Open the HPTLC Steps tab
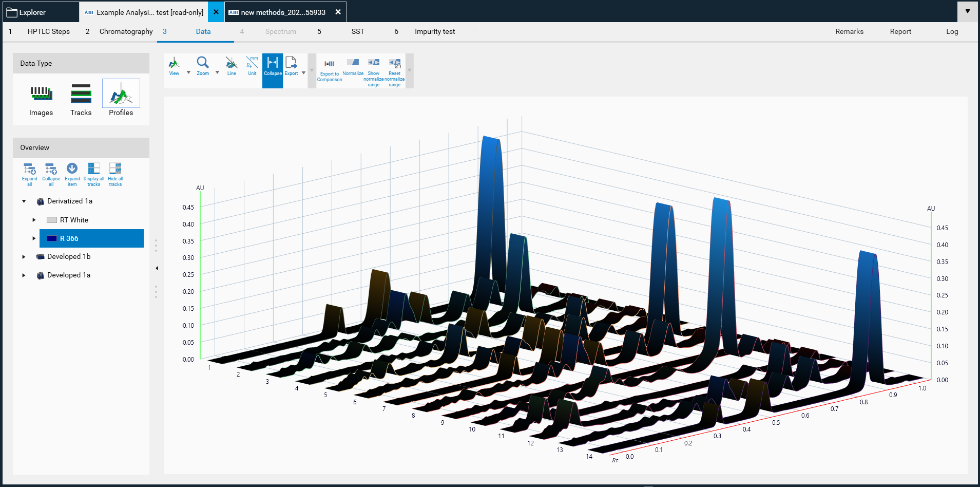 pos(49,31)
